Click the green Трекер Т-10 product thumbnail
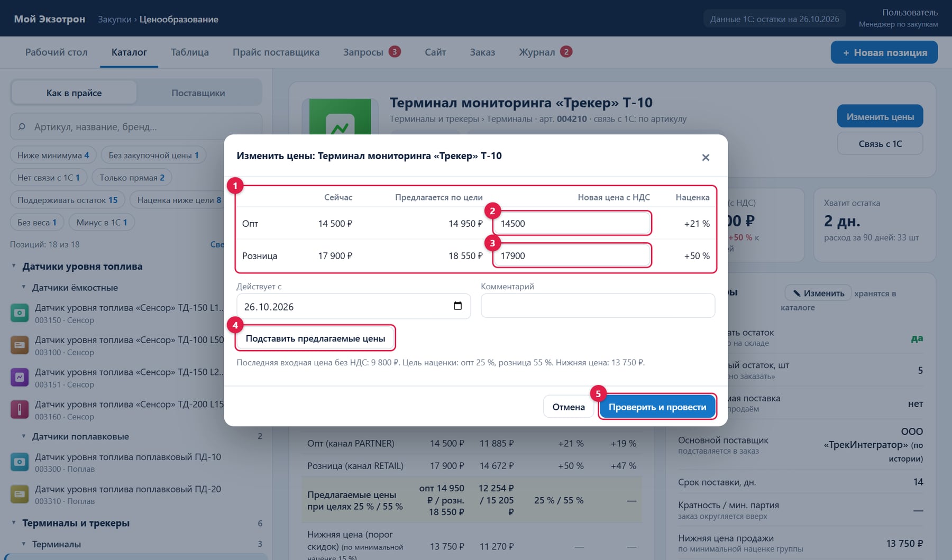Viewport: 952px width, 560px height. pyautogui.click(x=340, y=117)
